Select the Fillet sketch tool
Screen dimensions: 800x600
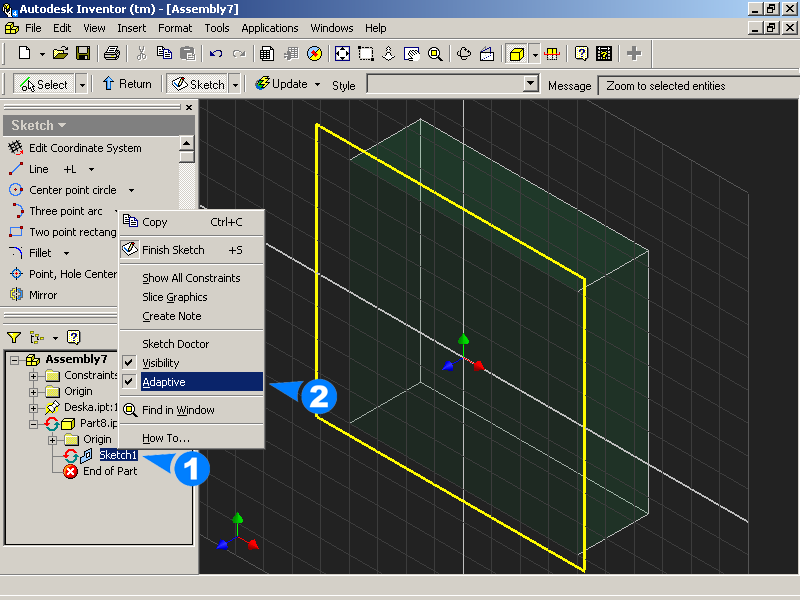pyautogui.click(x=31, y=253)
